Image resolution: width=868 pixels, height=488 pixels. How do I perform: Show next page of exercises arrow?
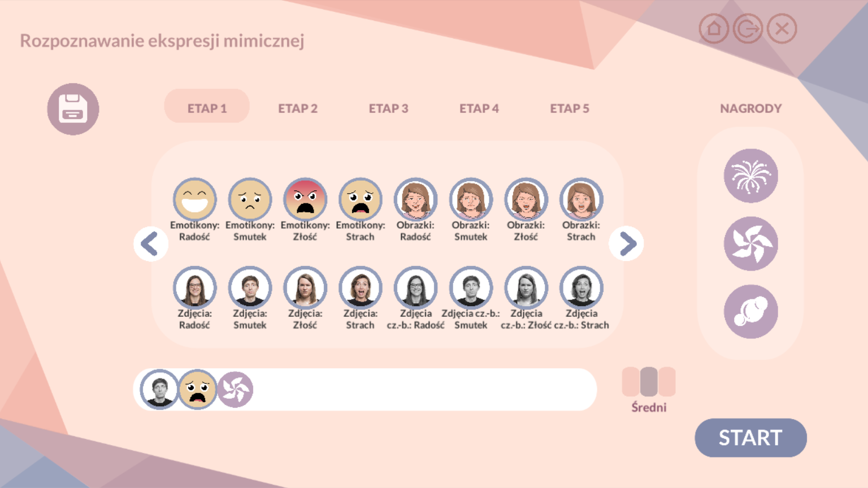tap(626, 244)
